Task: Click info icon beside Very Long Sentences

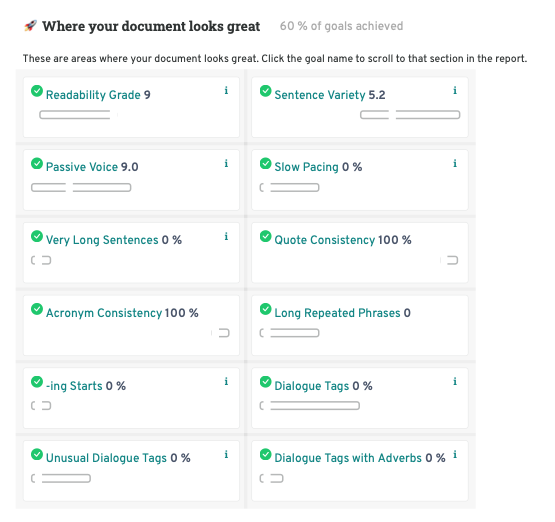Action: pyautogui.click(x=226, y=236)
